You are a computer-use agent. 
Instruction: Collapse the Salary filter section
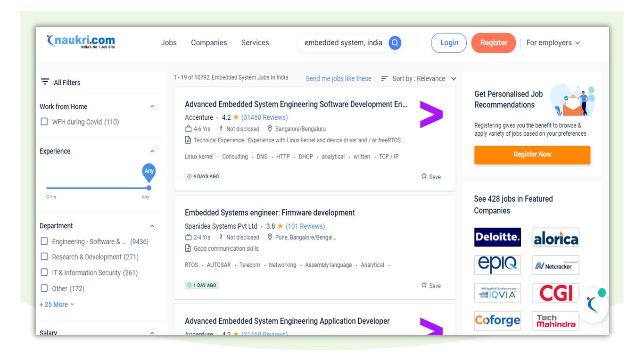[x=152, y=333]
